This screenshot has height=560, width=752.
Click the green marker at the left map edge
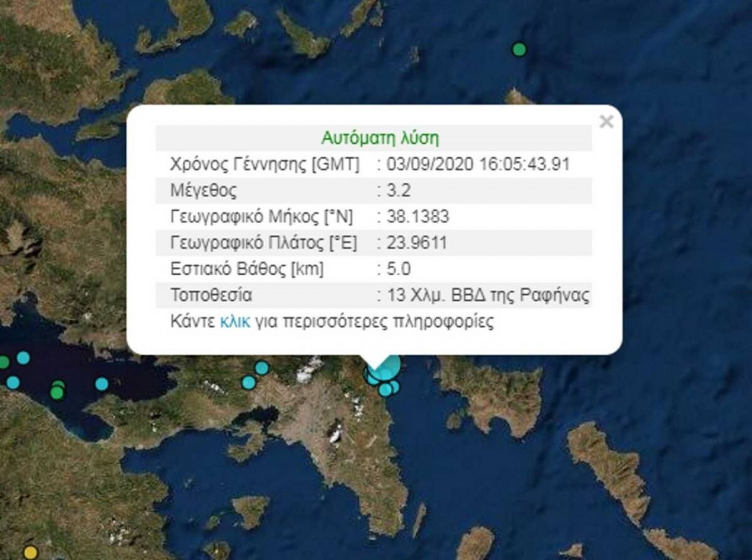tap(3, 362)
